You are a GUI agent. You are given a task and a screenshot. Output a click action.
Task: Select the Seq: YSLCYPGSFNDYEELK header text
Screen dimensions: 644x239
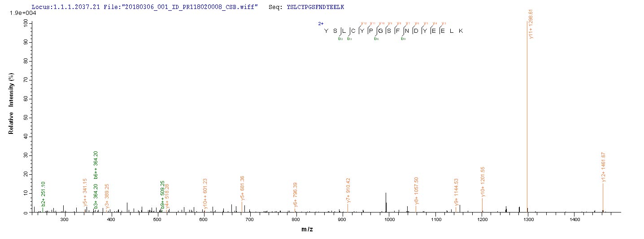click(x=306, y=8)
